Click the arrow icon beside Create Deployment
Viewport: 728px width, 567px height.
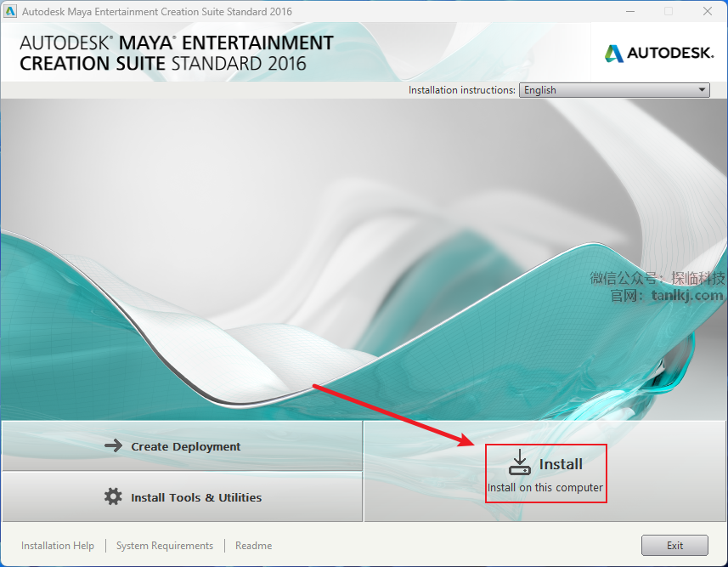coord(113,446)
